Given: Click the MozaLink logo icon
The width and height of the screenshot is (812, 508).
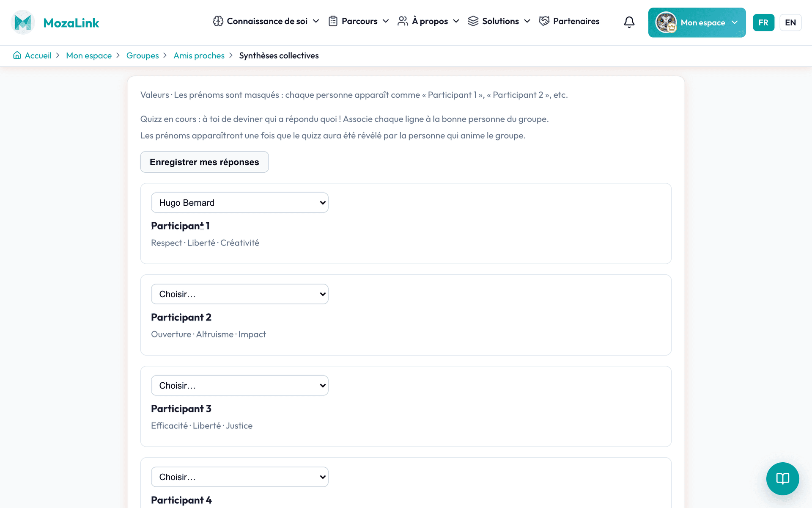Looking at the screenshot, I should pyautogui.click(x=22, y=22).
